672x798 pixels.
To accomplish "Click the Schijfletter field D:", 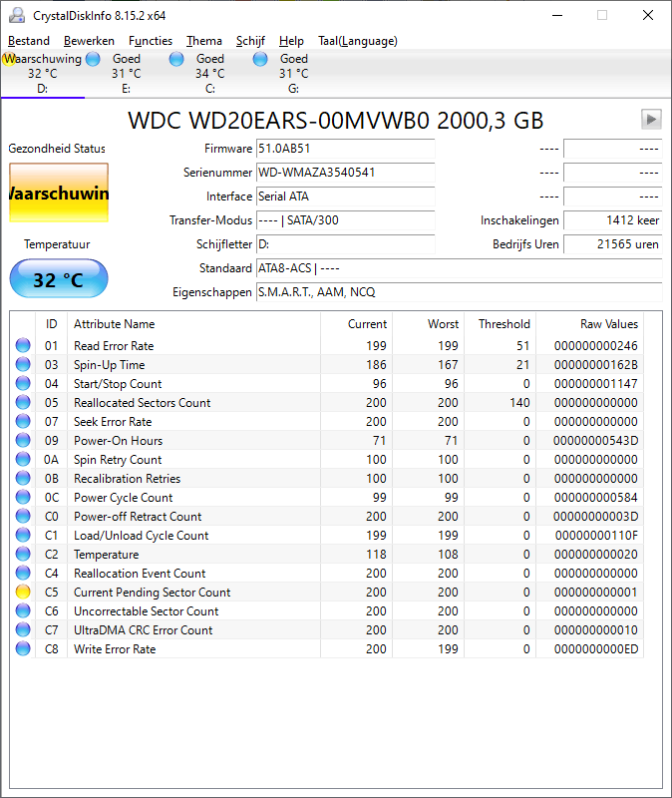I will tap(345, 244).
